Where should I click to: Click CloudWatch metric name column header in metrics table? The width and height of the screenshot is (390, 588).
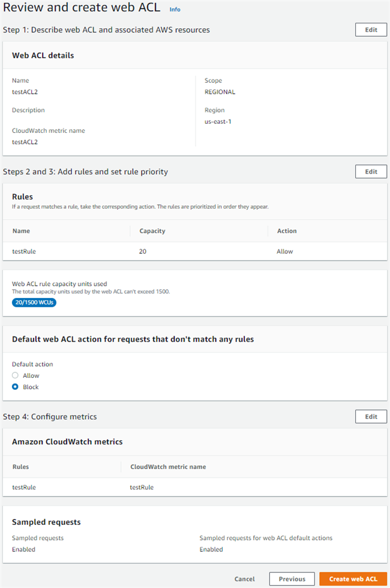click(168, 467)
